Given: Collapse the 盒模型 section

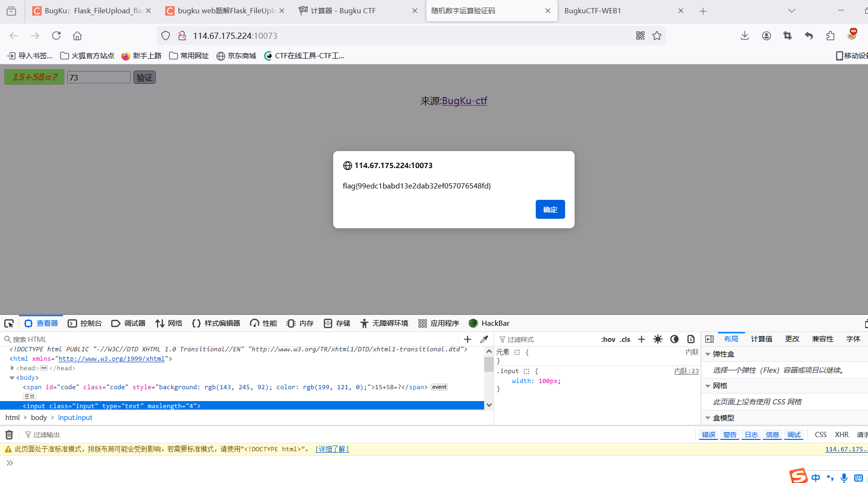Looking at the screenshot, I should coord(708,418).
